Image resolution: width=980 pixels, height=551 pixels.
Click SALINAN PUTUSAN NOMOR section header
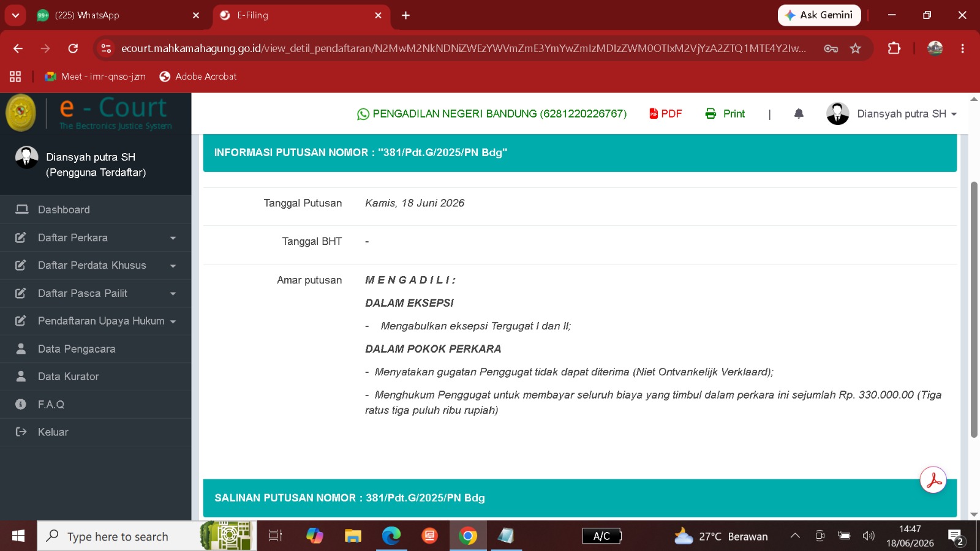point(580,498)
